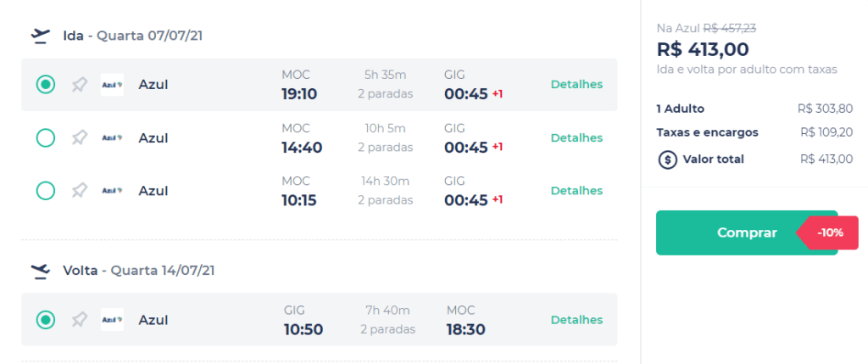Click Azul logo on return flight
This screenshot has height=364, width=868.
112,320
